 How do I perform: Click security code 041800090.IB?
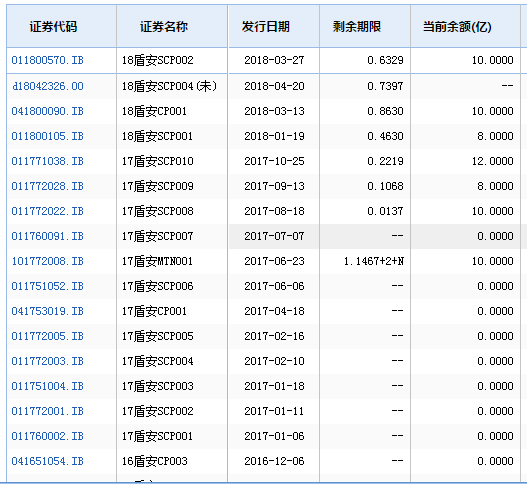(x=47, y=111)
